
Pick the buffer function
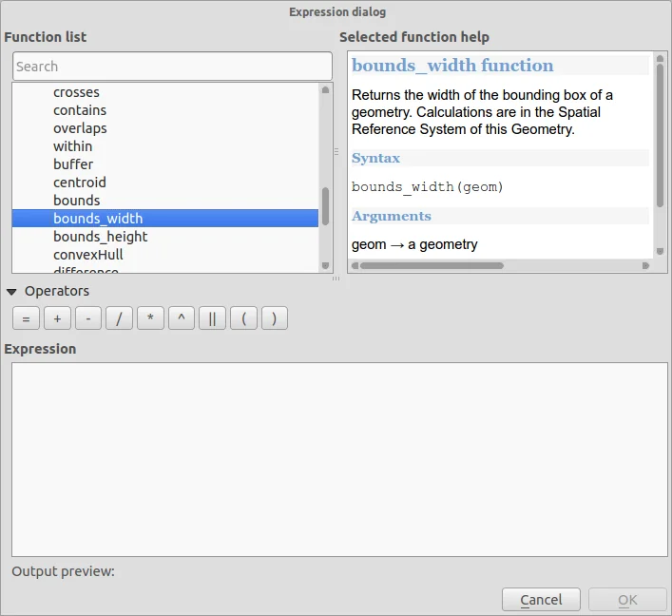point(73,164)
